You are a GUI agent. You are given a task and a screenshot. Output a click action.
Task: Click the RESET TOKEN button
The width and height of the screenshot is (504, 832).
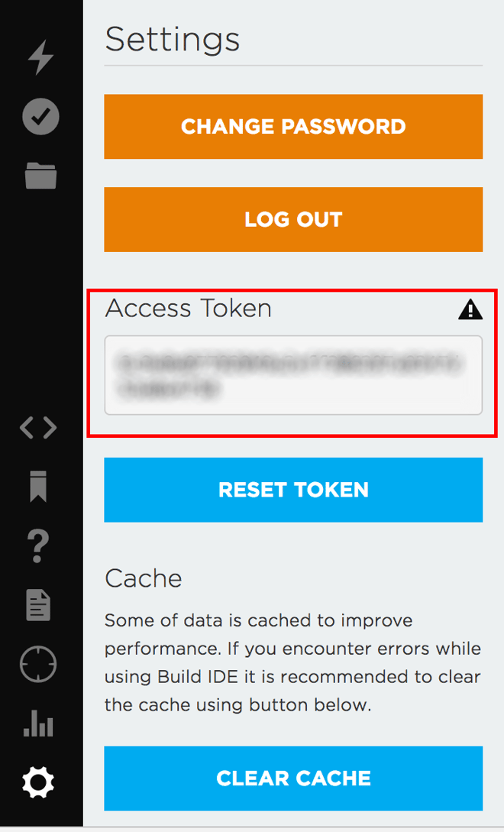(293, 490)
